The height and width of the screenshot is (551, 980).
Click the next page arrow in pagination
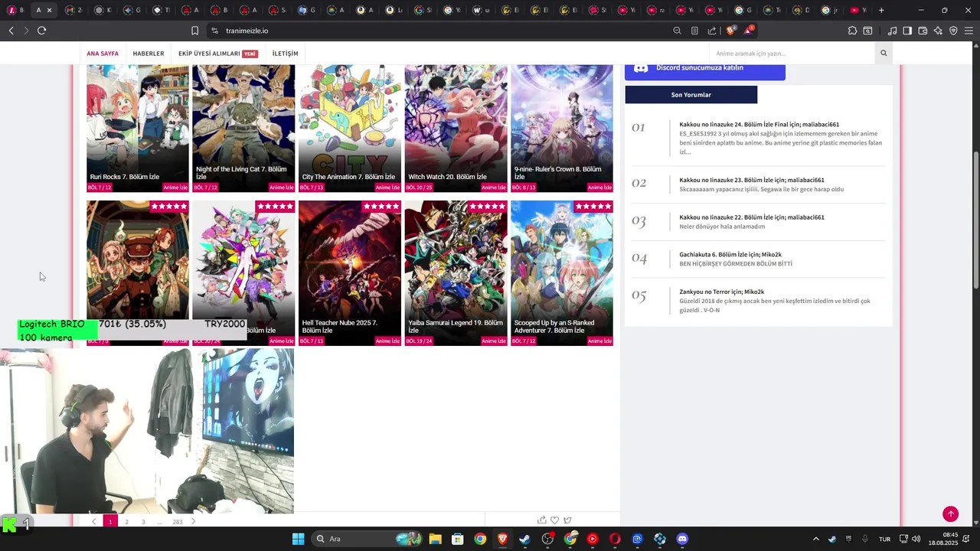click(193, 522)
